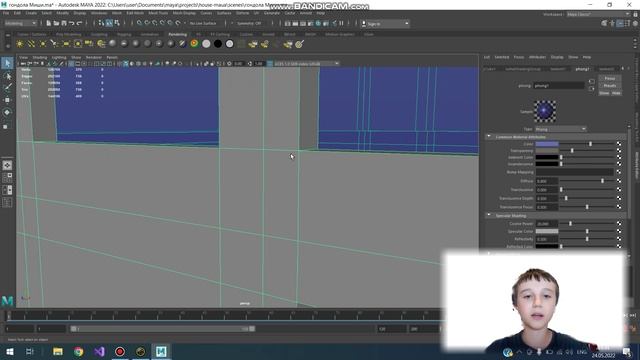Create a point light from the shelf
This screenshot has height=360, width=640.
(42, 44)
